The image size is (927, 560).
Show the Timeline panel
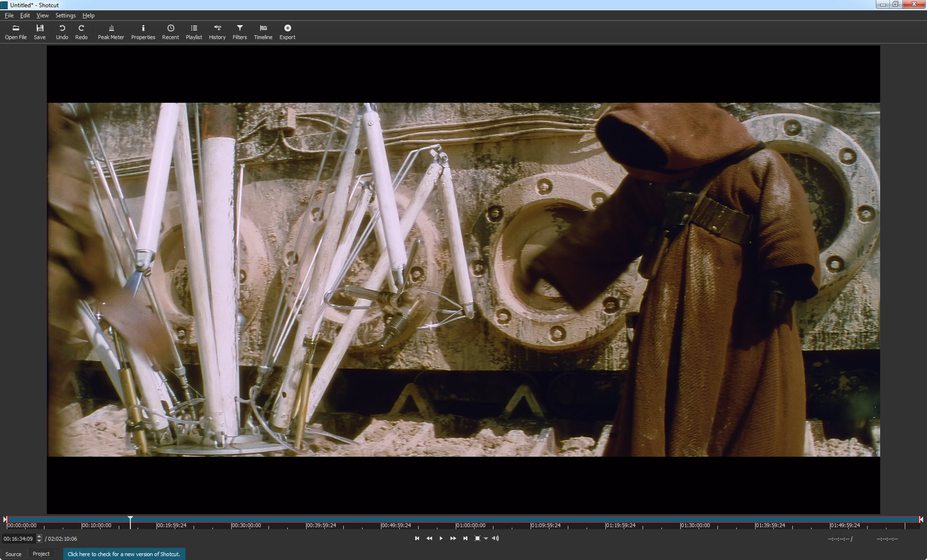pos(263,32)
